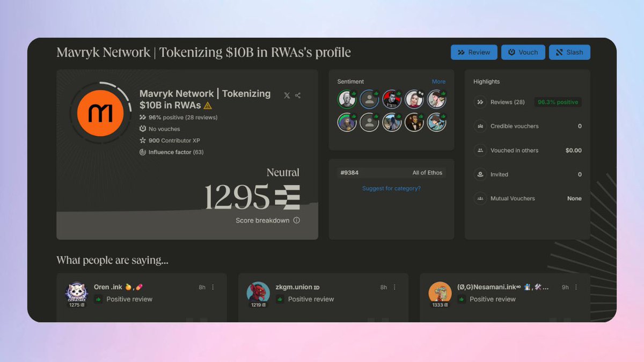
Task: Open reviewer name Oren .ink
Action: tap(119, 287)
